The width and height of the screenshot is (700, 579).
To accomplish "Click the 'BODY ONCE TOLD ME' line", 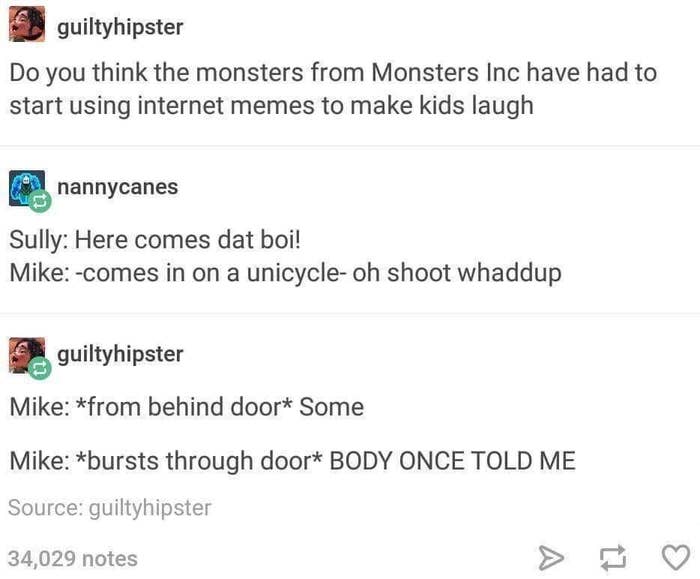I will pyautogui.click(x=292, y=461).
